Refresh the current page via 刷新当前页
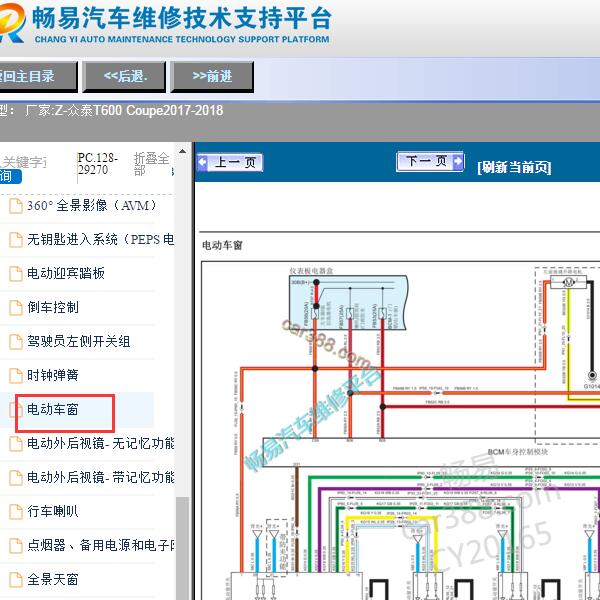Viewport: 600px width, 600px height. tap(514, 167)
